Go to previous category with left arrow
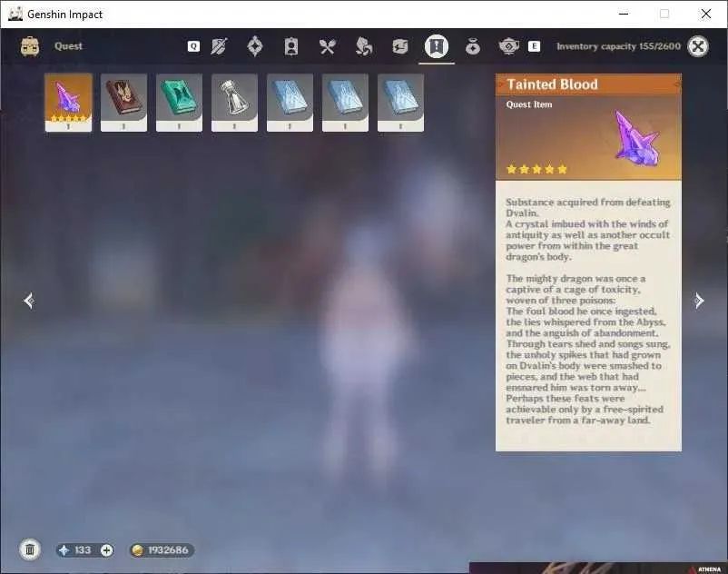 29,301
